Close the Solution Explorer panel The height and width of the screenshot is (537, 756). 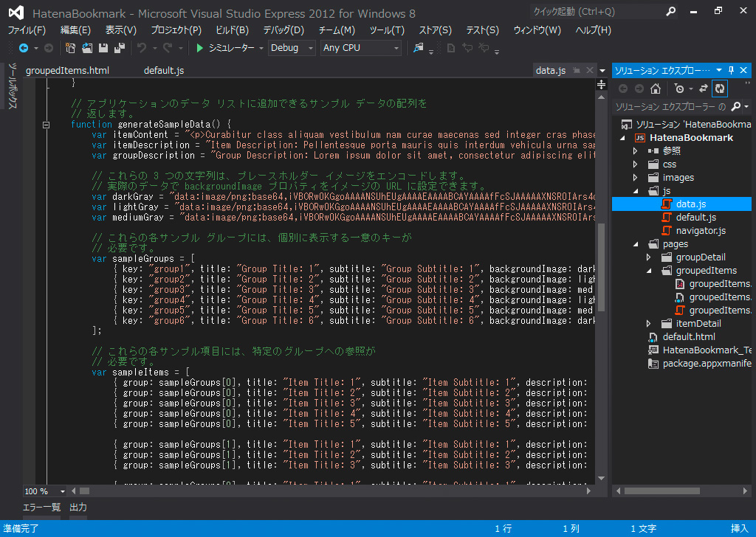tap(743, 70)
